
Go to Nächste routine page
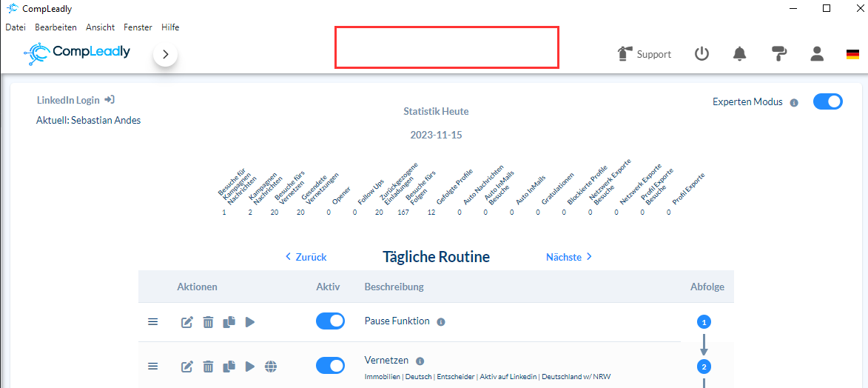pos(569,257)
